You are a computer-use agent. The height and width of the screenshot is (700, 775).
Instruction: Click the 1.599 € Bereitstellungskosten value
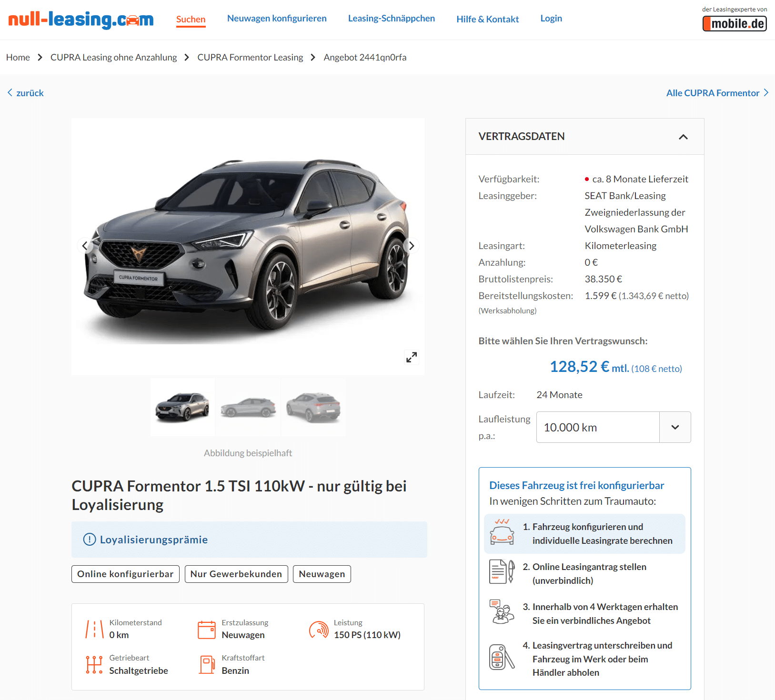point(637,296)
